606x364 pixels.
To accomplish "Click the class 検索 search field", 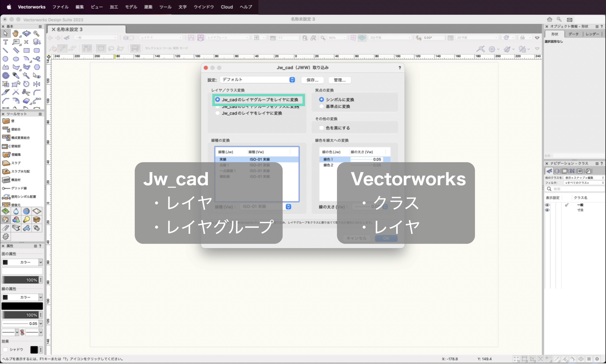I will coord(575,189).
